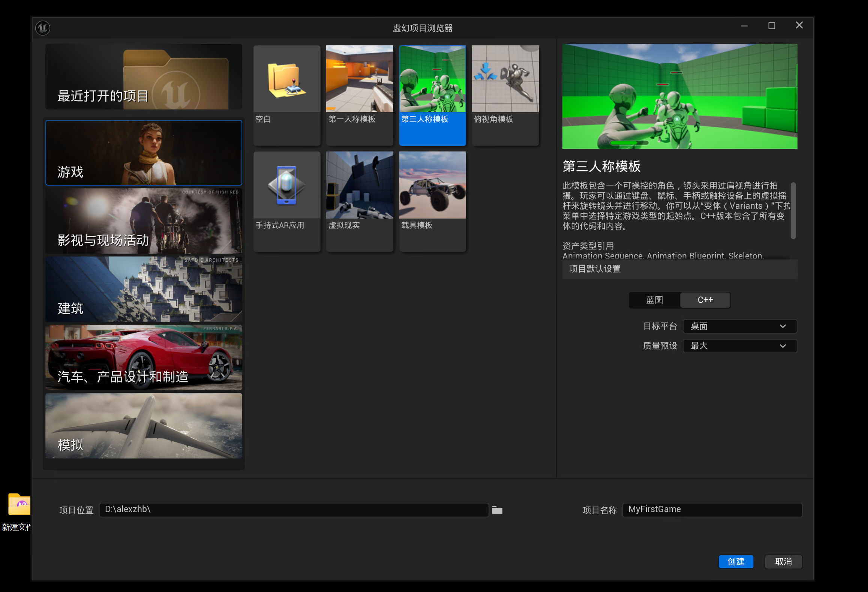Close the 虚幻项目浏览器 window
Viewport: 868px width, 592px height.
click(x=799, y=25)
